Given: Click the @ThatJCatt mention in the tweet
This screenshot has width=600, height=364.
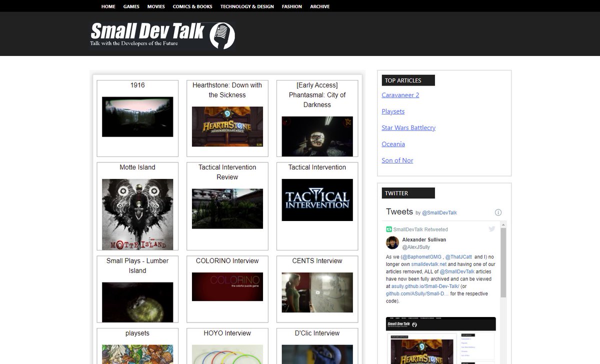Looking at the screenshot, I should pyautogui.click(x=458, y=256).
